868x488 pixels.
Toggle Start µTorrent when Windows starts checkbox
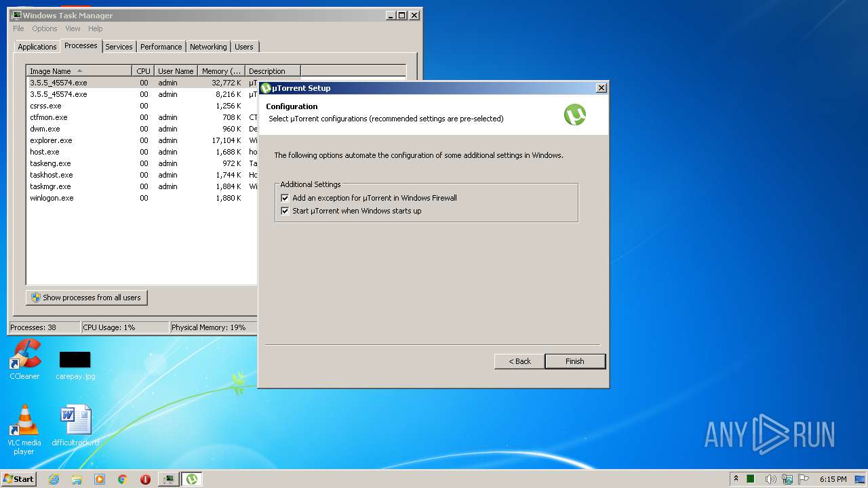[285, 211]
